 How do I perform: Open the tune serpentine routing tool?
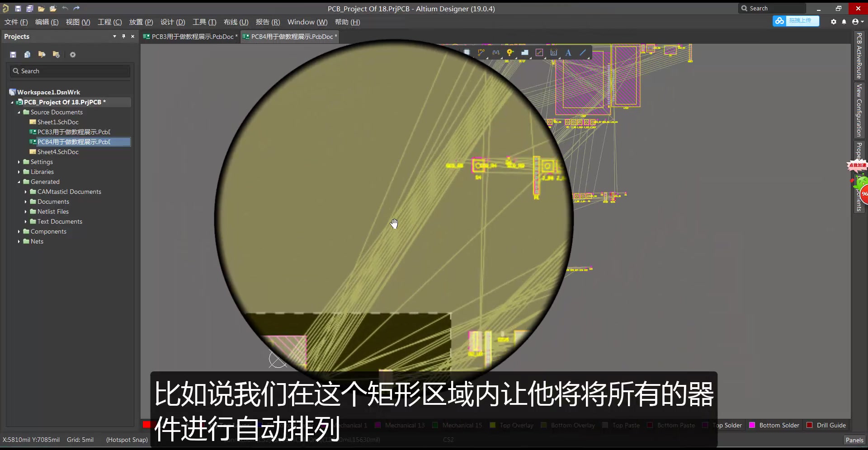click(496, 52)
